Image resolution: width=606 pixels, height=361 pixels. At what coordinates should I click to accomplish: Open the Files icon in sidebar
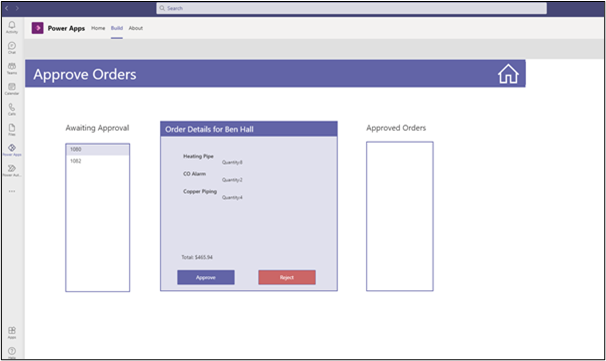pyautogui.click(x=12, y=128)
